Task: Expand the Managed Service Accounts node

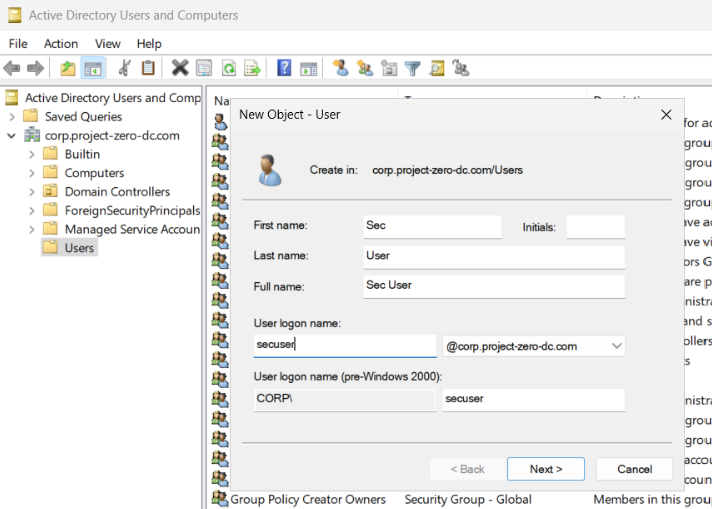Action: click(31, 229)
